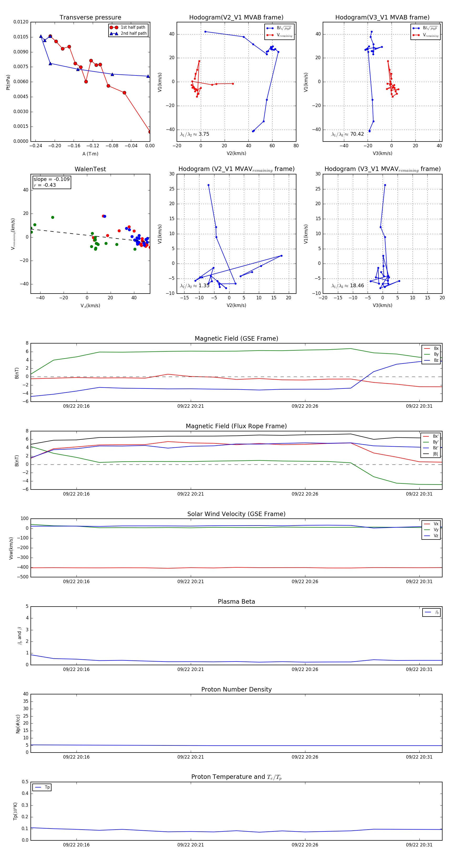Click the Vx legend entry in velocity panel
473x868 pixels.
431,524
